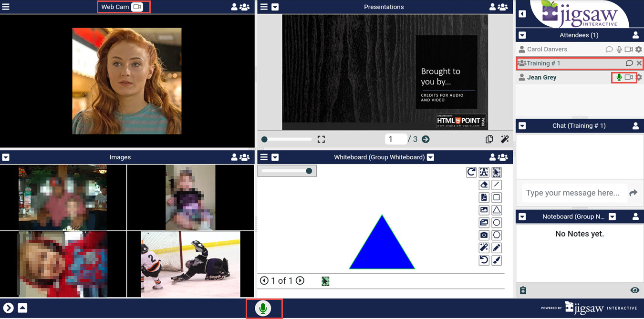
Task: Click the whiteboard camera snapshot icon
Action: (x=484, y=235)
